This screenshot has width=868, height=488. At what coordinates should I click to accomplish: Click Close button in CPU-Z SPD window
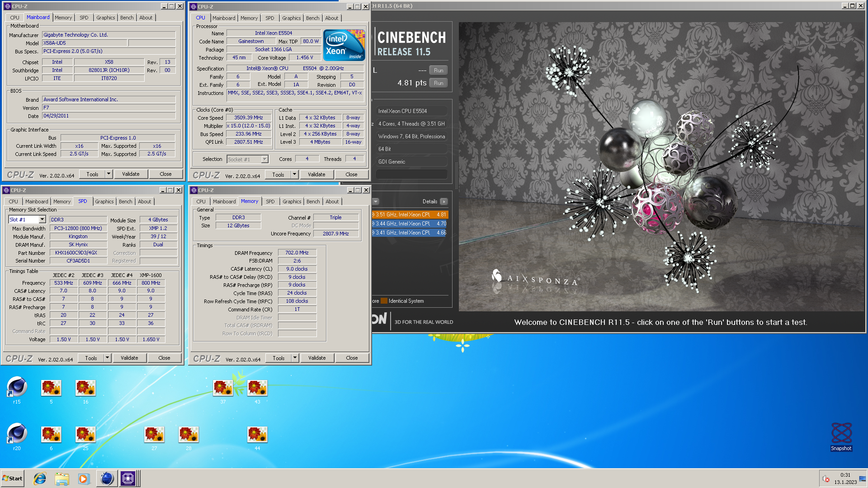[x=164, y=358]
